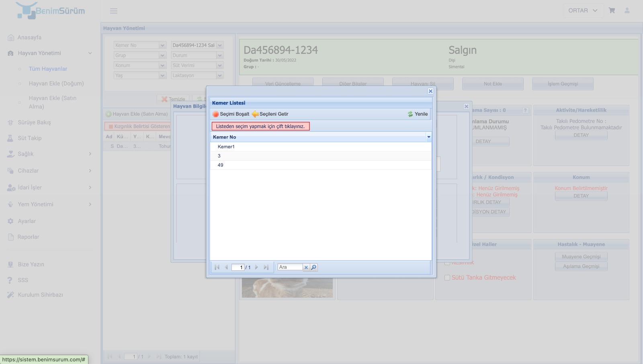
Task: Open the Konum filter dropdown
Action: [162, 65]
